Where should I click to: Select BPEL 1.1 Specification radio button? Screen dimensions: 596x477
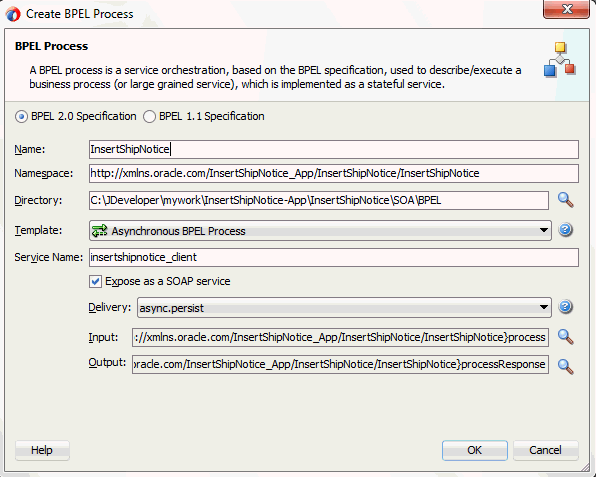click(149, 116)
